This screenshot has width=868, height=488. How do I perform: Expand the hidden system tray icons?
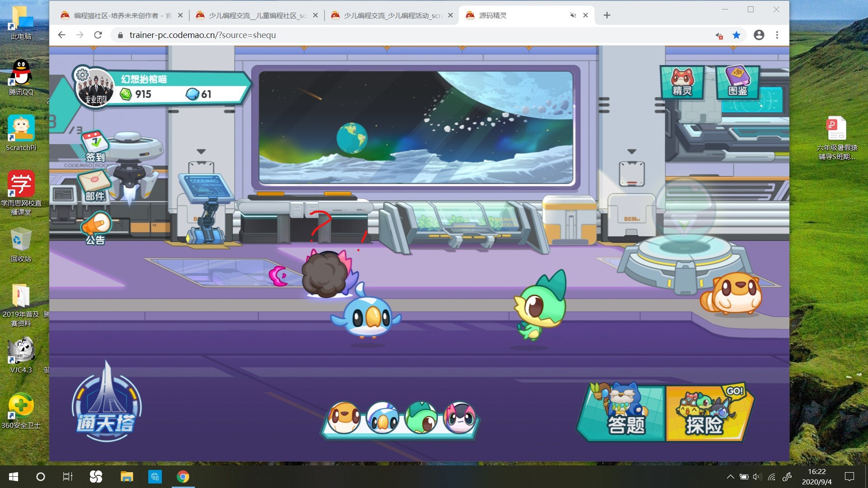point(730,477)
